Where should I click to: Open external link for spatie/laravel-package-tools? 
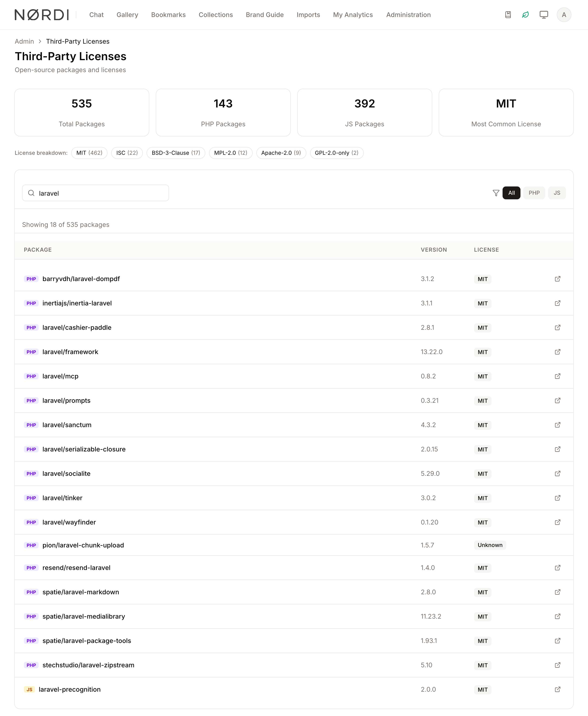point(557,641)
